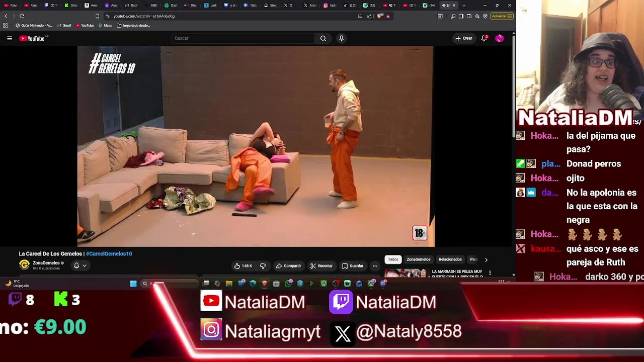The image size is (644, 362).
Task: Open the YouTube bookmark in bookmarks bar
Action: point(85,26)
